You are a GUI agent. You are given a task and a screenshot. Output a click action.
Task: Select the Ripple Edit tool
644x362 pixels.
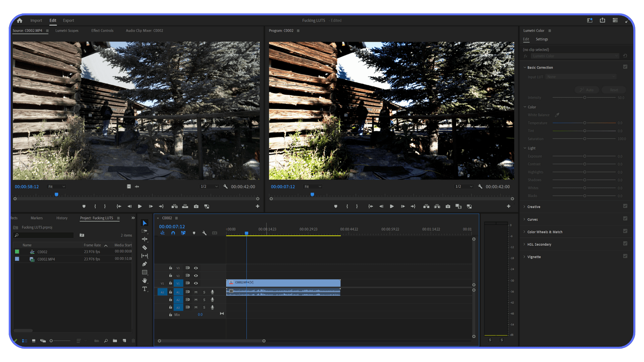145,239
